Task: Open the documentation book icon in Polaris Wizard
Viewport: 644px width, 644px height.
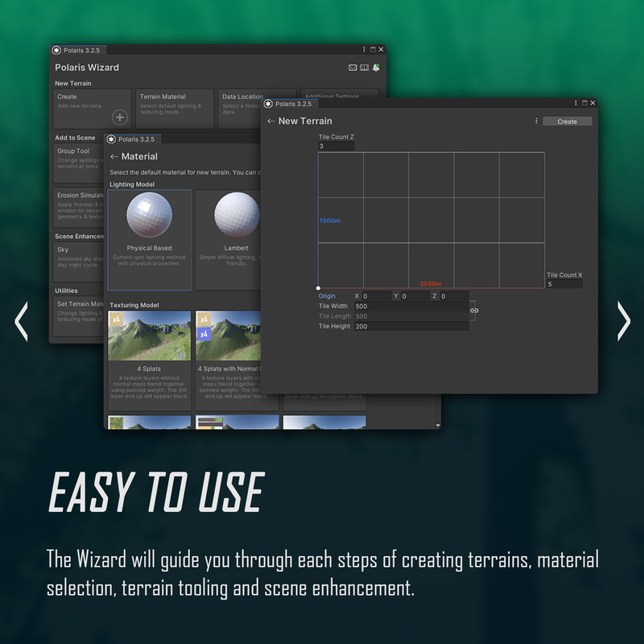Action: [x=364, y=68]
